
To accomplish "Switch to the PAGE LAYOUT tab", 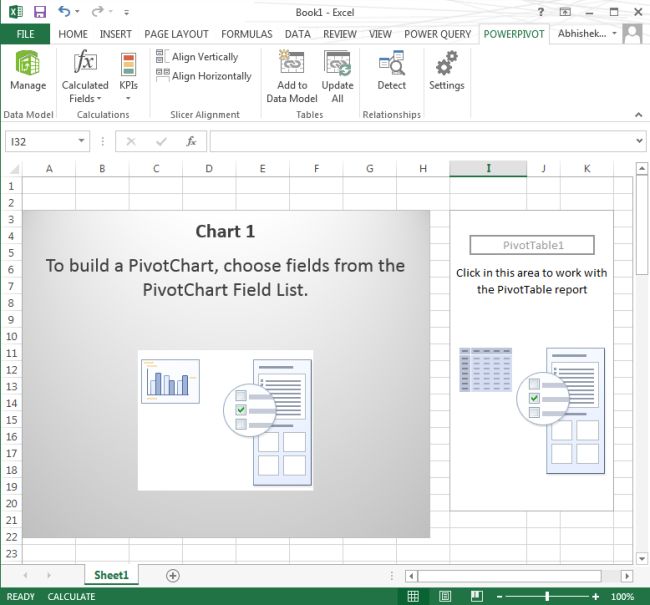I will 176,34.
